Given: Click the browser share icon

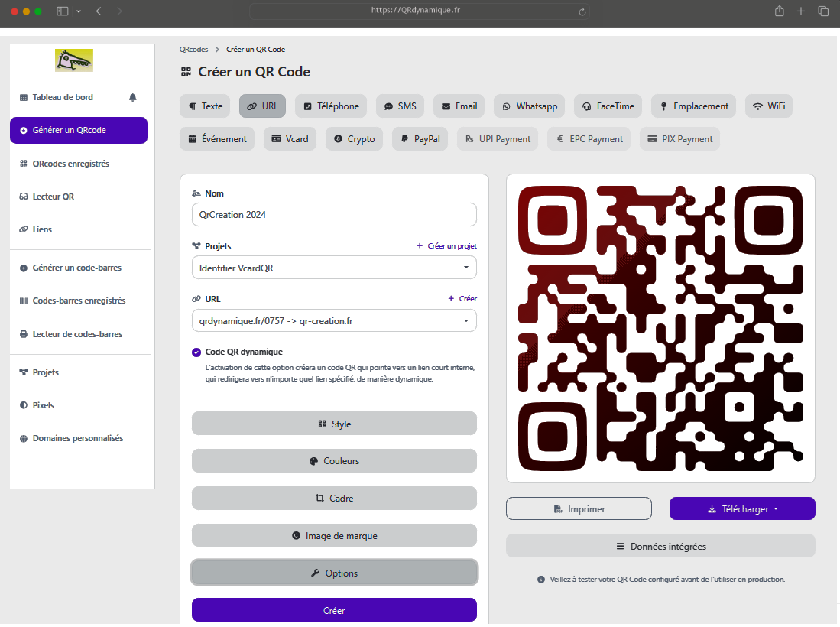Looking at the screenshot, I should point(780,11).
